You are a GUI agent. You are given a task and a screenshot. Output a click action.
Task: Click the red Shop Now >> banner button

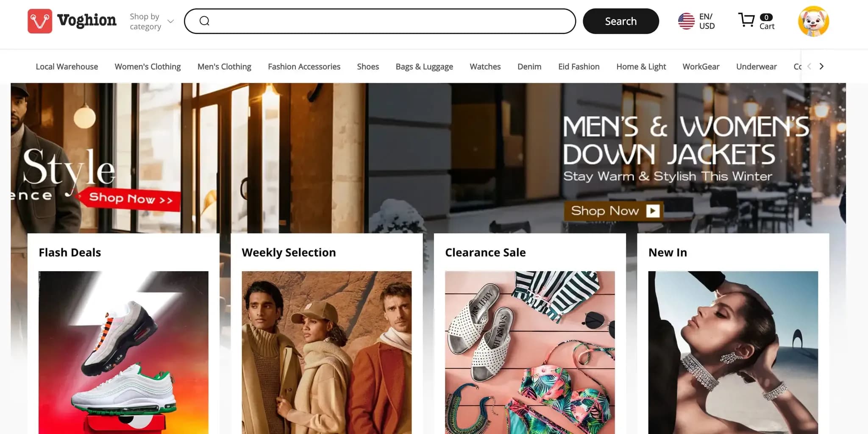coord(131,198)
